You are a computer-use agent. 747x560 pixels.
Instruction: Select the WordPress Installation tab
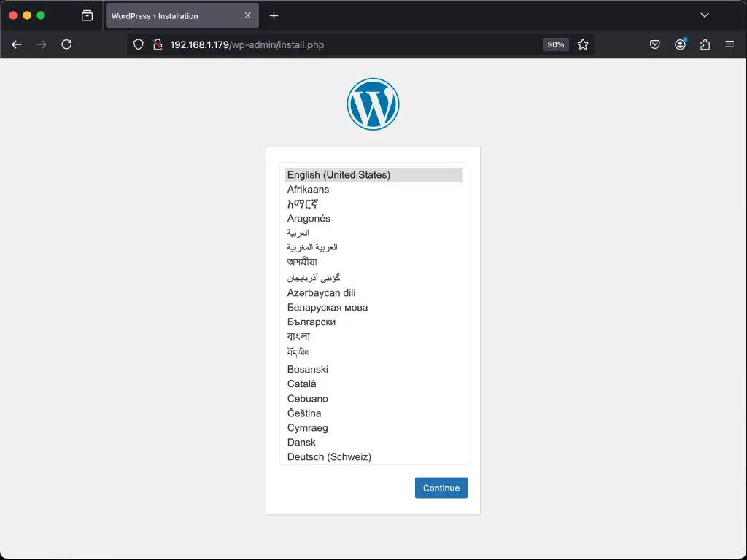(175, 15)
